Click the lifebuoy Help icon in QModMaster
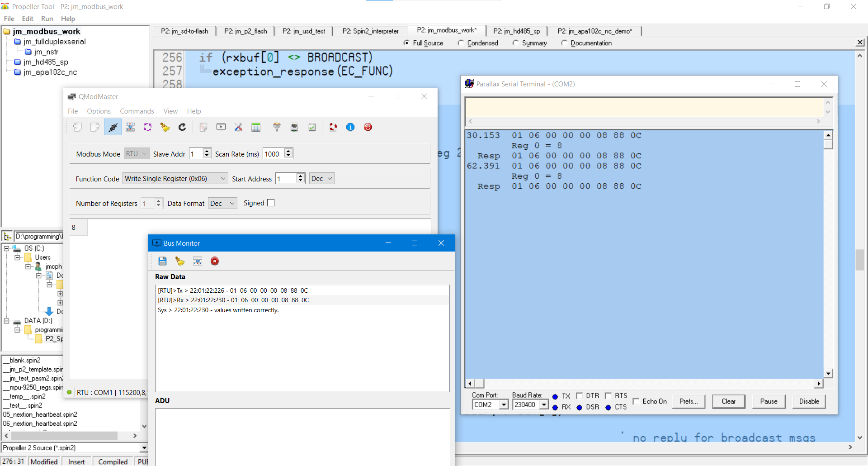This screenshot has width=868, height=466. click(x=333, y=127)
